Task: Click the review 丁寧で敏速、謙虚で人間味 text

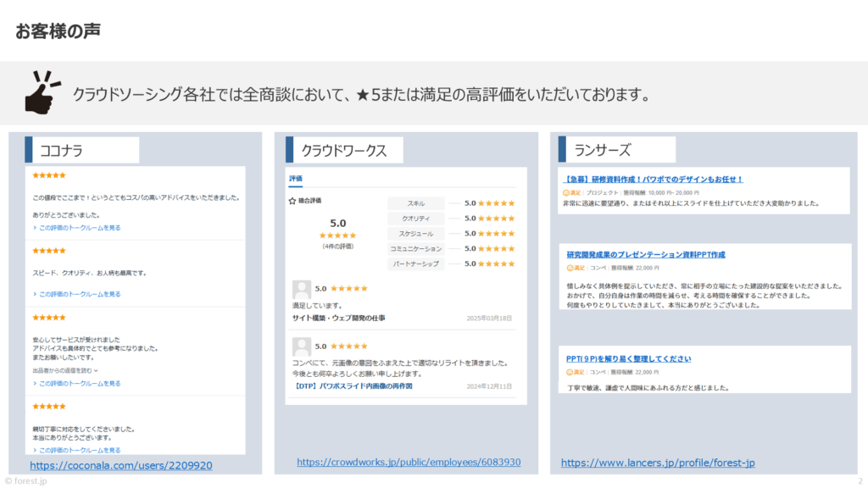Action: pos(648,388)
